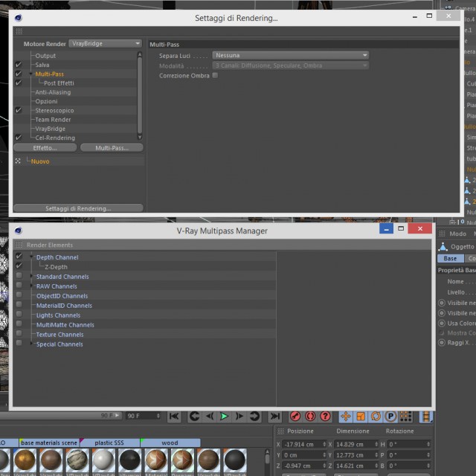Image resolution: width=476 pixels, height=476 pixels.
Task: Uncheck Depth Channel in Multipass Manager
Action: (19, 256)
